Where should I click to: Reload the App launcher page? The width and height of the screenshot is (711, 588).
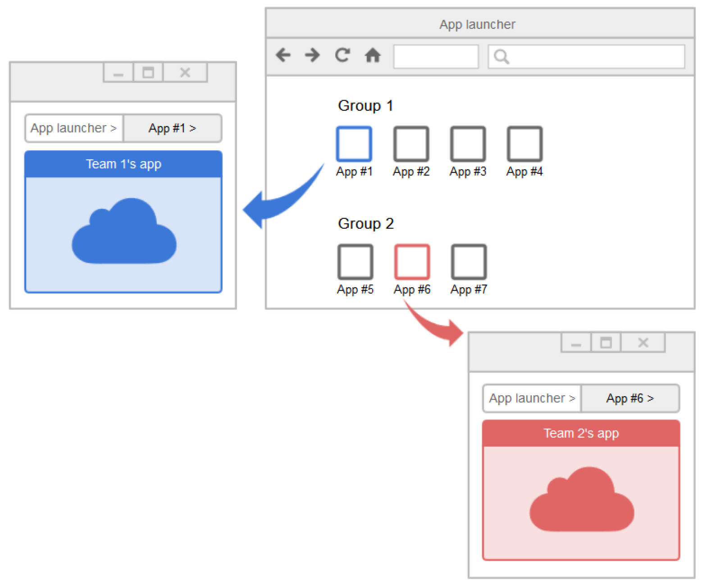(x=342, y=55)
